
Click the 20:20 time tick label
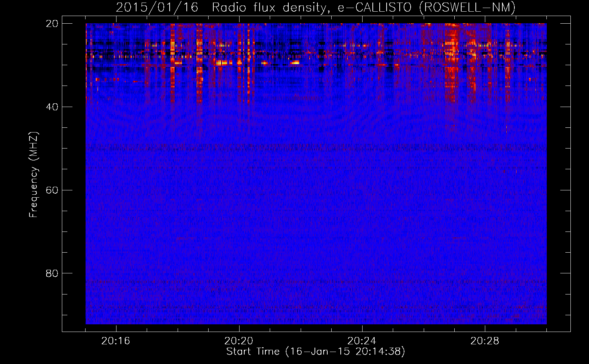(x=239, y=341)
